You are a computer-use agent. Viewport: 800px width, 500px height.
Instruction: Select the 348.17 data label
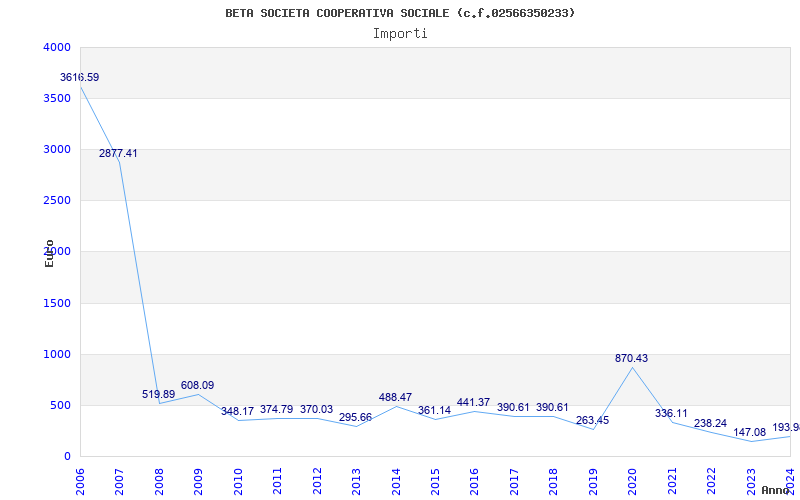click(x=237, y=411)
